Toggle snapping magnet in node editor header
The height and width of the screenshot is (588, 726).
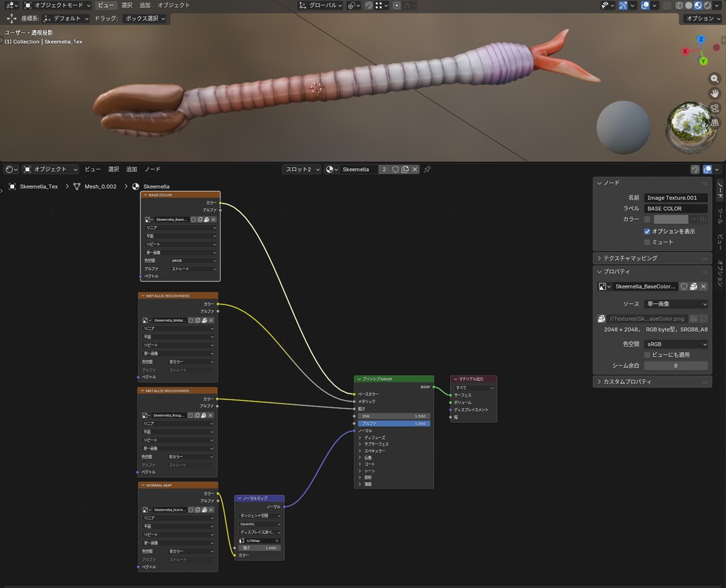coord(695,169)
